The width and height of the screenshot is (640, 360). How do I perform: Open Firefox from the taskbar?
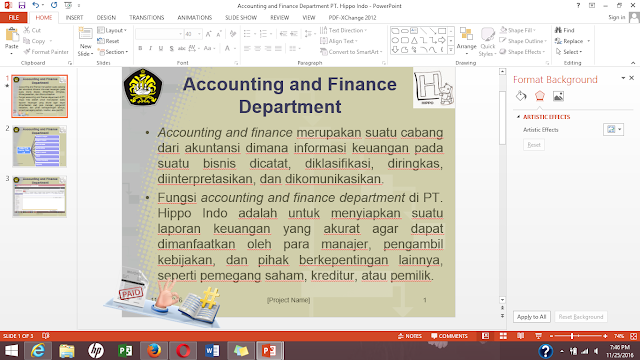154,351
